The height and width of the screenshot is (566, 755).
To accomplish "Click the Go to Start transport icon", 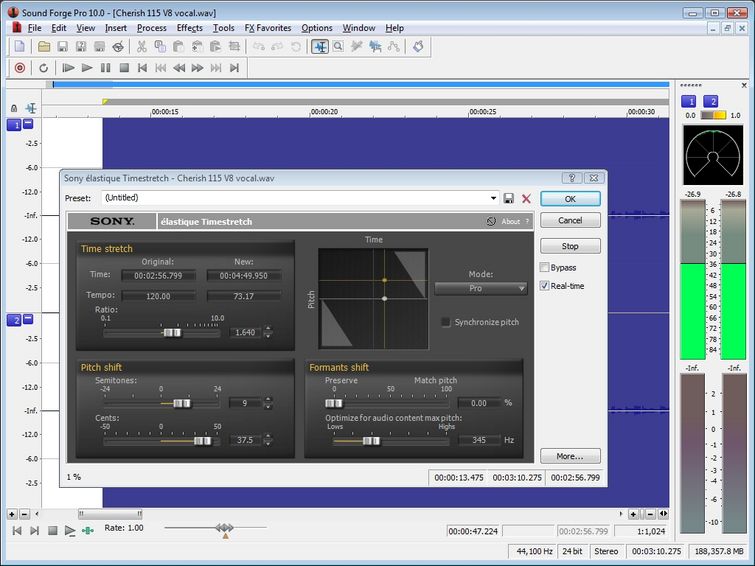I will [x=142, y=68].
